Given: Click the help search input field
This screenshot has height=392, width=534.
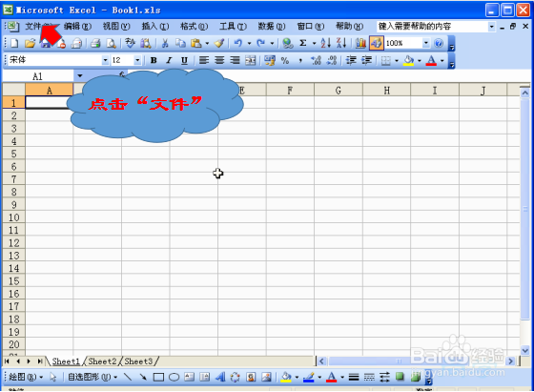Looking at the screenshot, I should (x=433, y=26).
